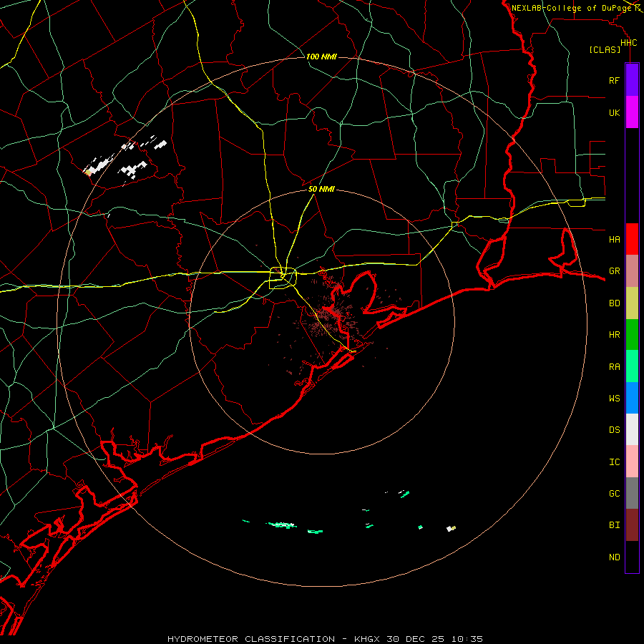Click the BI brown legend swatch
644x644 pixels.
[x=632, y=525]
